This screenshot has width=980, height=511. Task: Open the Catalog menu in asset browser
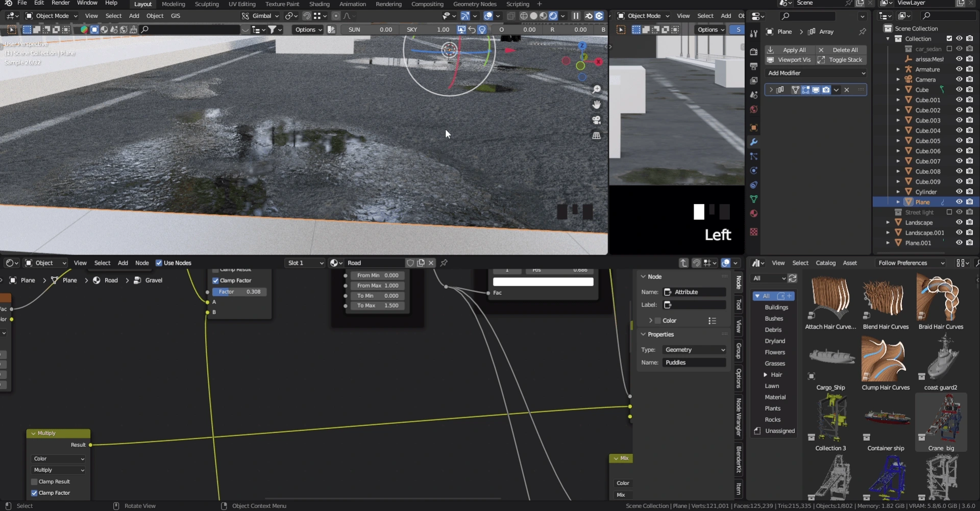coord(825,263)
